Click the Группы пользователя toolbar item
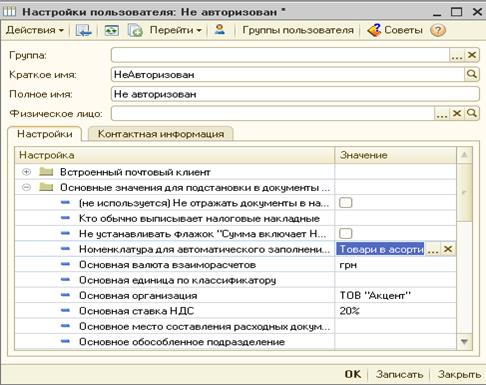 (x=298, y=30)
